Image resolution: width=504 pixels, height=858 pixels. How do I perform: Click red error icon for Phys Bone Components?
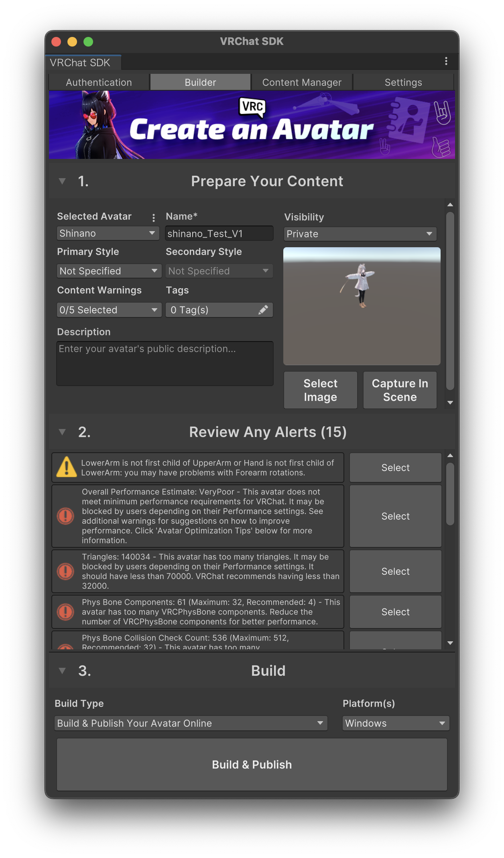point(66,612)
